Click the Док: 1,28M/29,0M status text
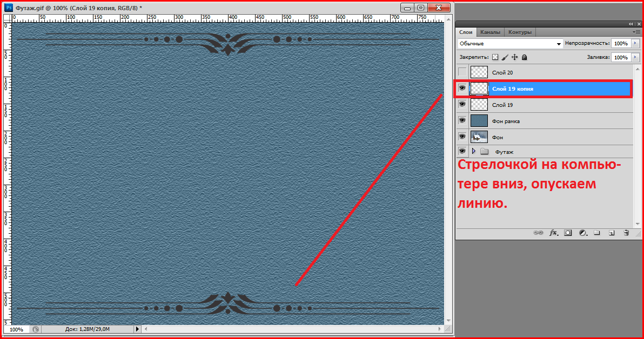 tap(87, 329)
